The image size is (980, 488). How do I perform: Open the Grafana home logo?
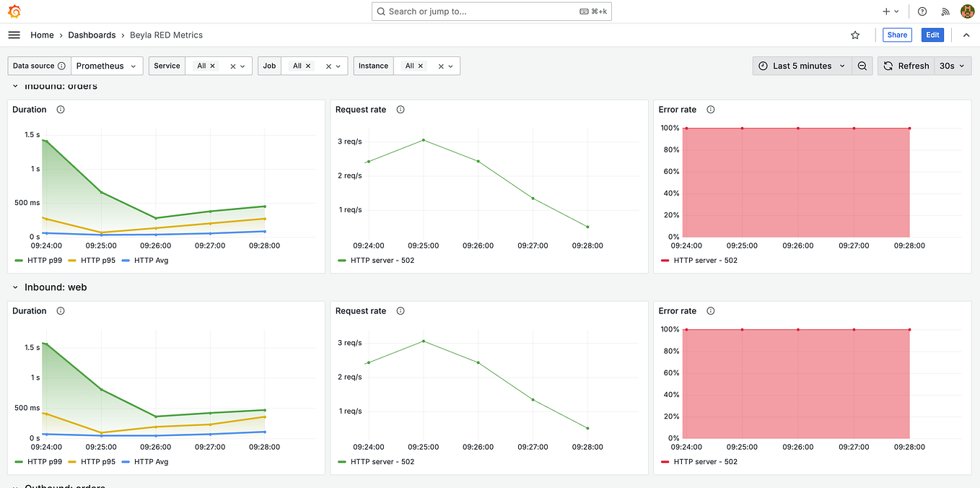(x=15, y=11)
